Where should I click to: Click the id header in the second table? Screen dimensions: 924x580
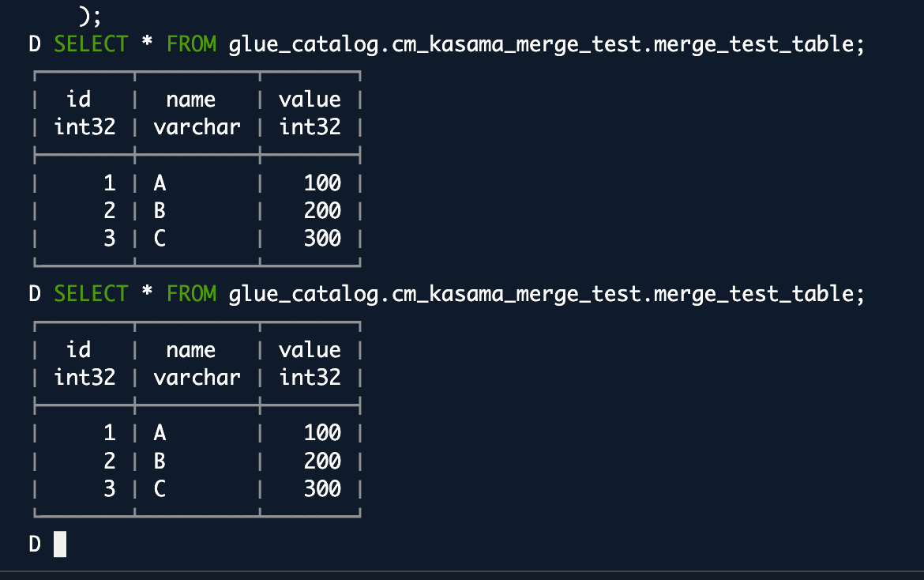click(x=79, y=349)
